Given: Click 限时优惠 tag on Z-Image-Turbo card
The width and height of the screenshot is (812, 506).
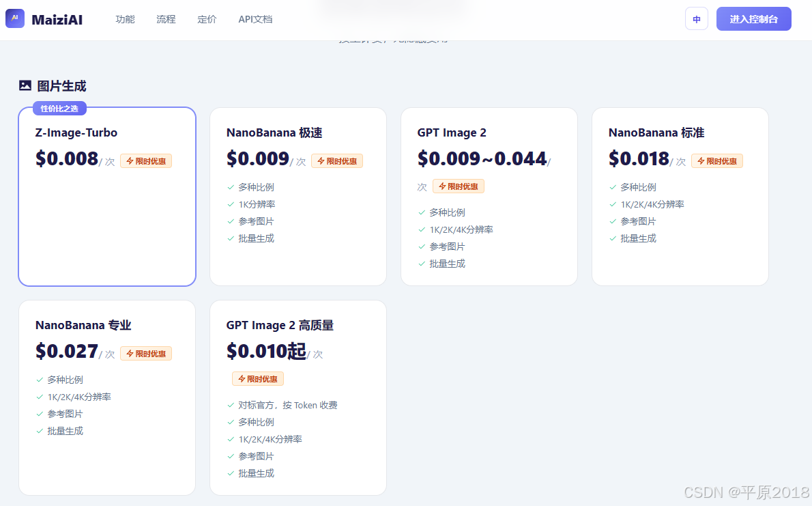Looking at the screenshot, I should (x=146, y=161).
